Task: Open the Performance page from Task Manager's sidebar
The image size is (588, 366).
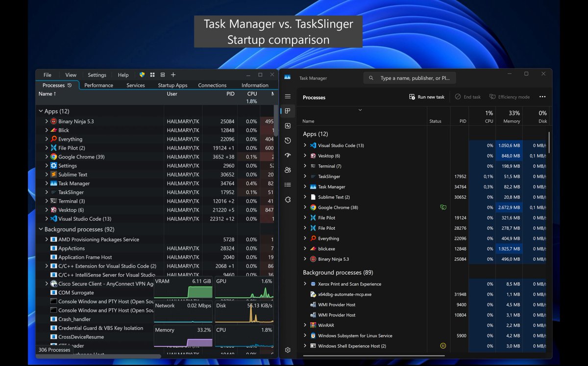Action: (x=288, y=126)
